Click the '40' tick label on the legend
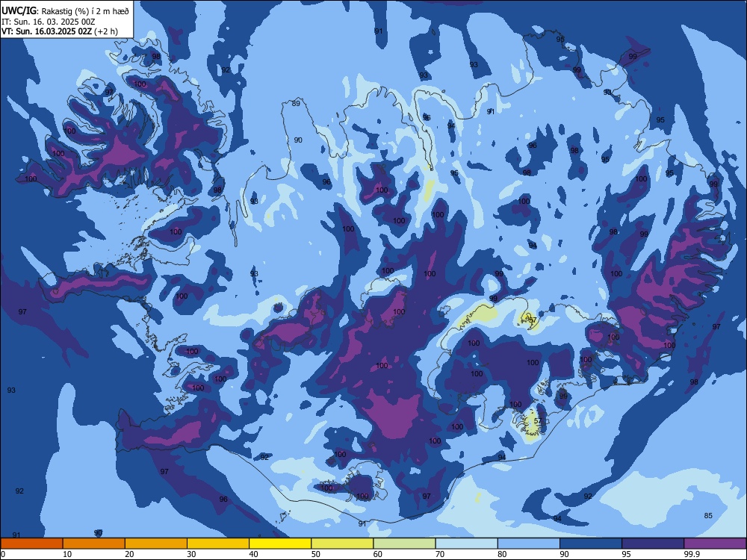747x560 pixels. pos(253,554)
